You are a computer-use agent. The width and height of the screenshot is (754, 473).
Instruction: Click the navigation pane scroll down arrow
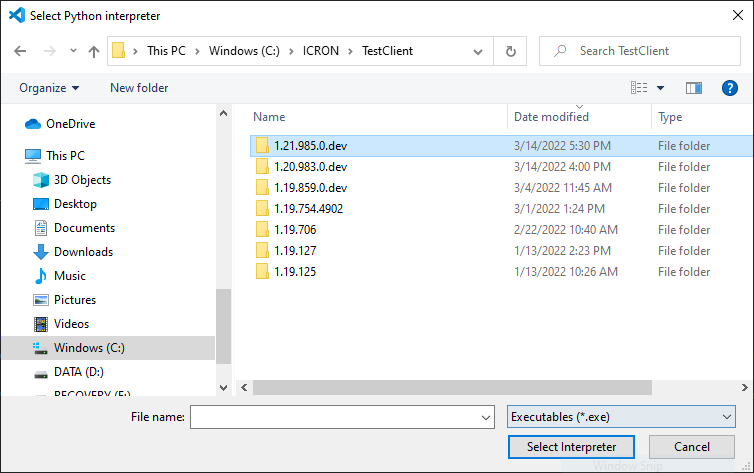point(224,387)
